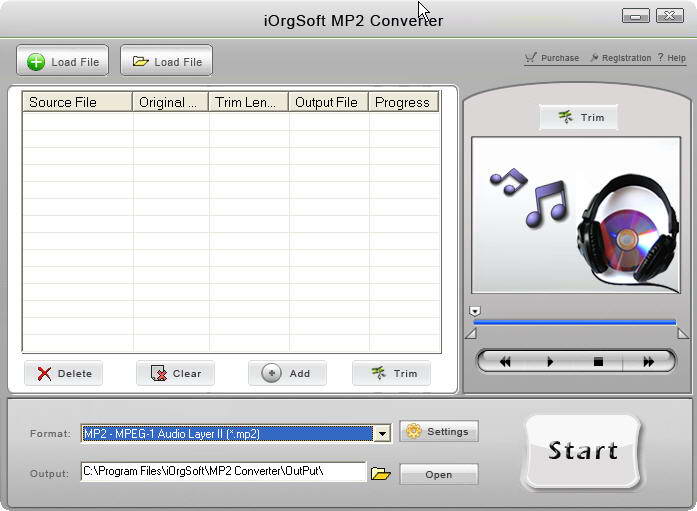Click the Add button
The height and width of the screenshot is (511, 697).
[288, 373]
